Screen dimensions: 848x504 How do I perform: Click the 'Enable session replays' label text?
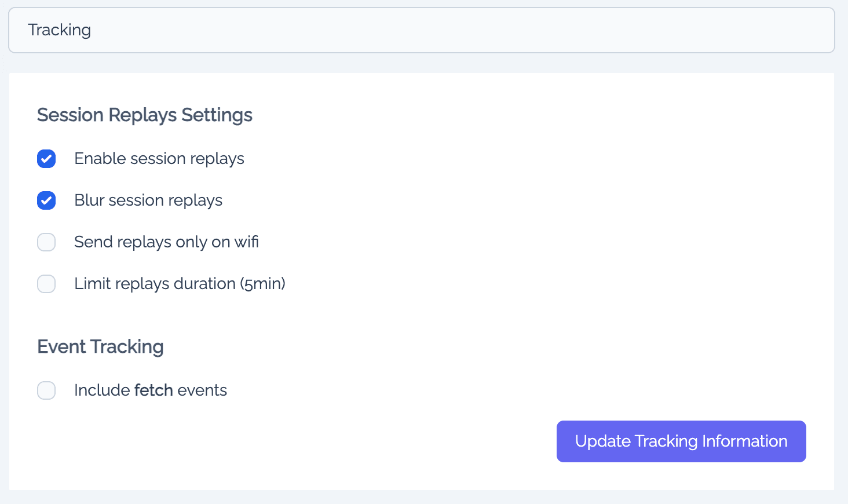click(x=159, y=159)
